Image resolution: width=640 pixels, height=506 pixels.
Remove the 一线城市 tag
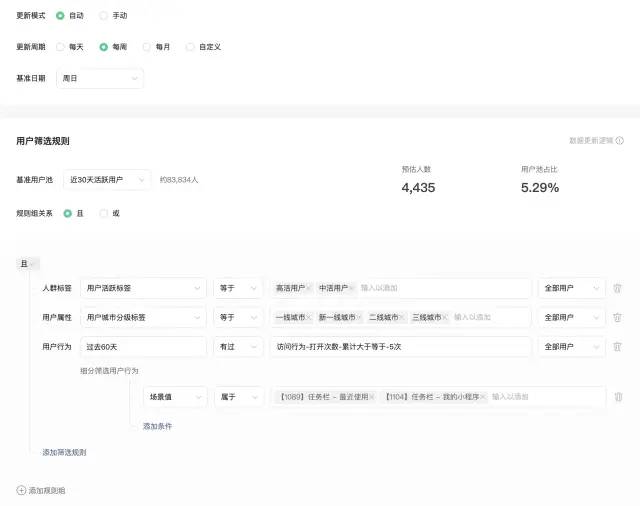309,317
